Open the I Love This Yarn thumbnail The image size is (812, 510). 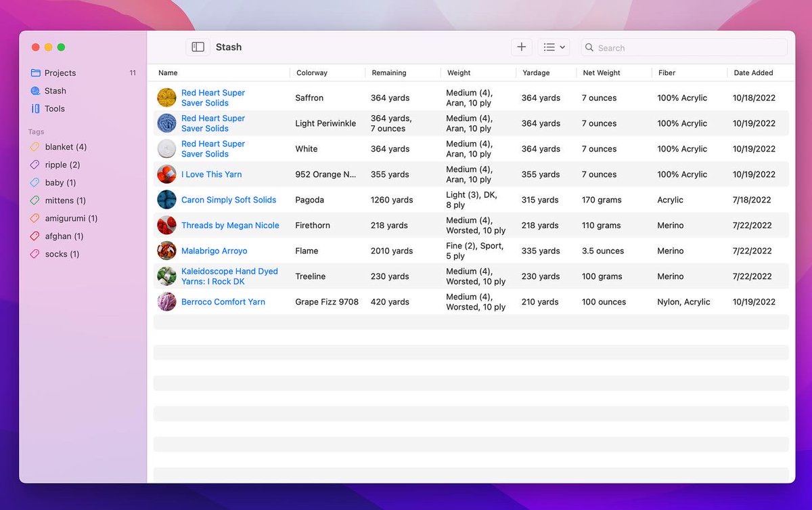[166, 174]
